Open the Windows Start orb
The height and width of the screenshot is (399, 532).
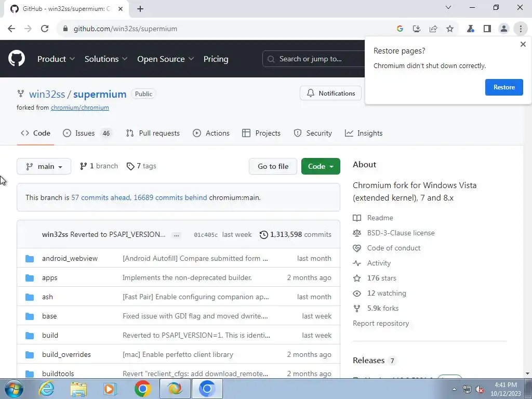14,389
